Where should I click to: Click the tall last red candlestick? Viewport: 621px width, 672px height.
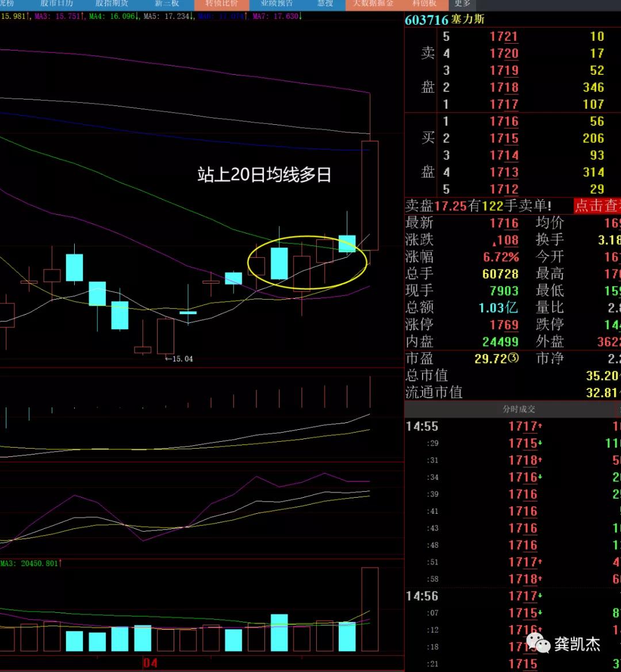click(370, 196)
